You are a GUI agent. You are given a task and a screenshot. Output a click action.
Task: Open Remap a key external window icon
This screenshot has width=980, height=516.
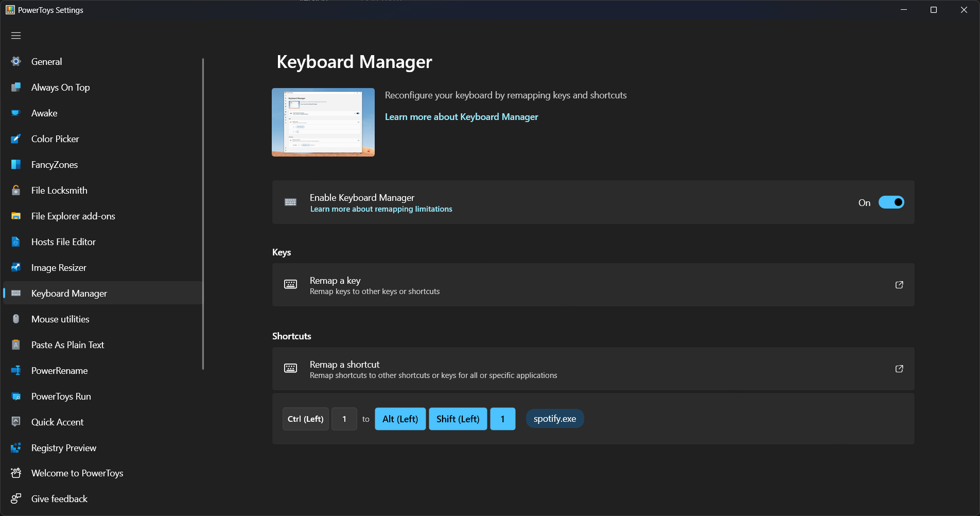899,285
